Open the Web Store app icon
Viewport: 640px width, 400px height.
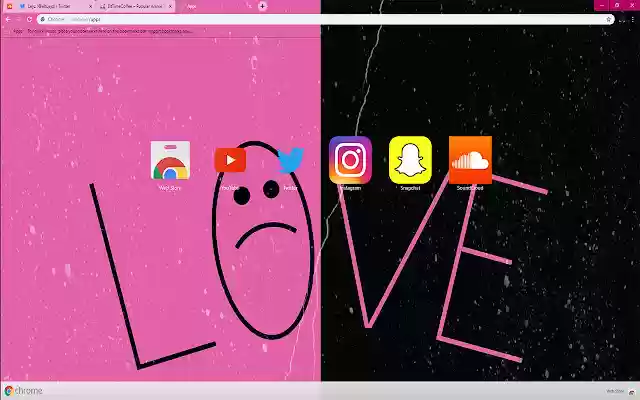click(170, 160)
